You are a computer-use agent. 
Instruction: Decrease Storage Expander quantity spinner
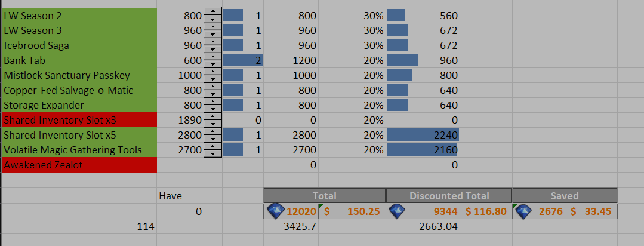tap(212, 109)
